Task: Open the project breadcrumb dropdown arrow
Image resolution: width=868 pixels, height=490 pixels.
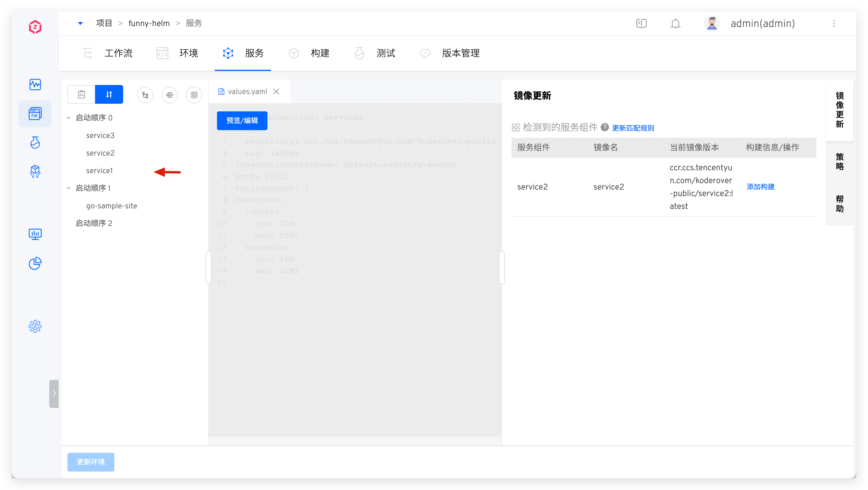Action: pos(80,23)
